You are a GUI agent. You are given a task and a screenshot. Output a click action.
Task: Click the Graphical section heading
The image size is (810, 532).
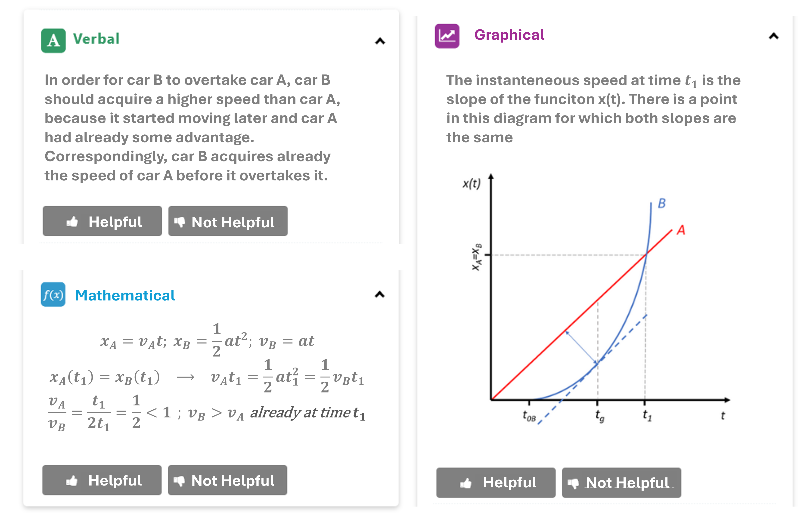(509, 35)
